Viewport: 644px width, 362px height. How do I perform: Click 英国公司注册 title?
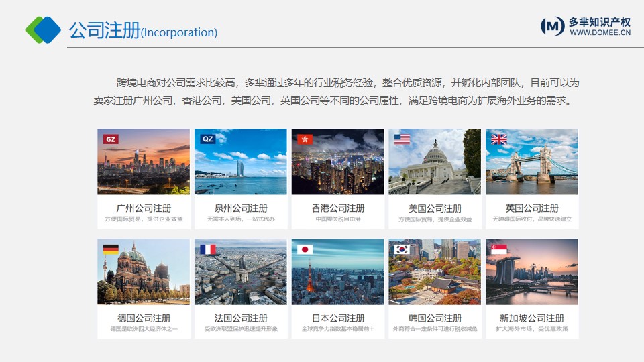point(532,208)
